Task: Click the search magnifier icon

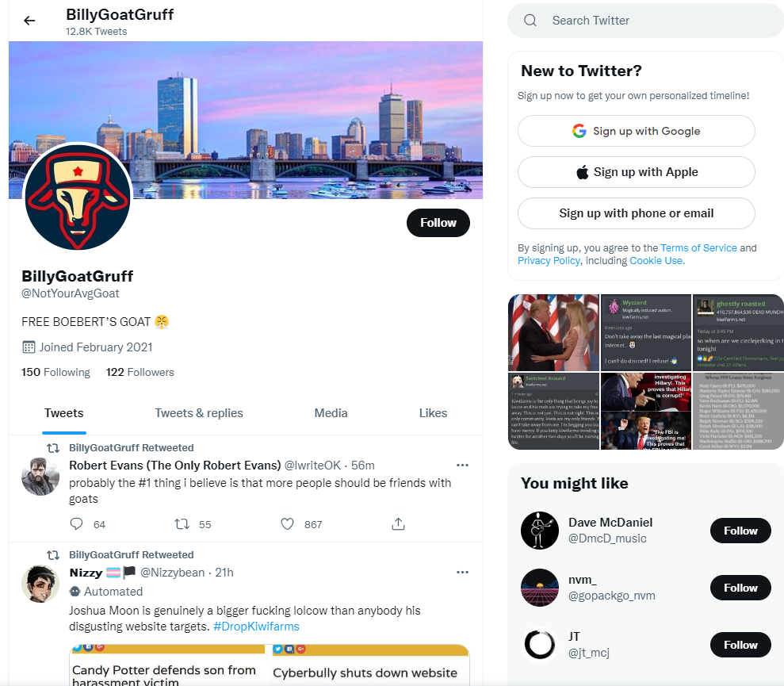Action: (x=530, y=21)
